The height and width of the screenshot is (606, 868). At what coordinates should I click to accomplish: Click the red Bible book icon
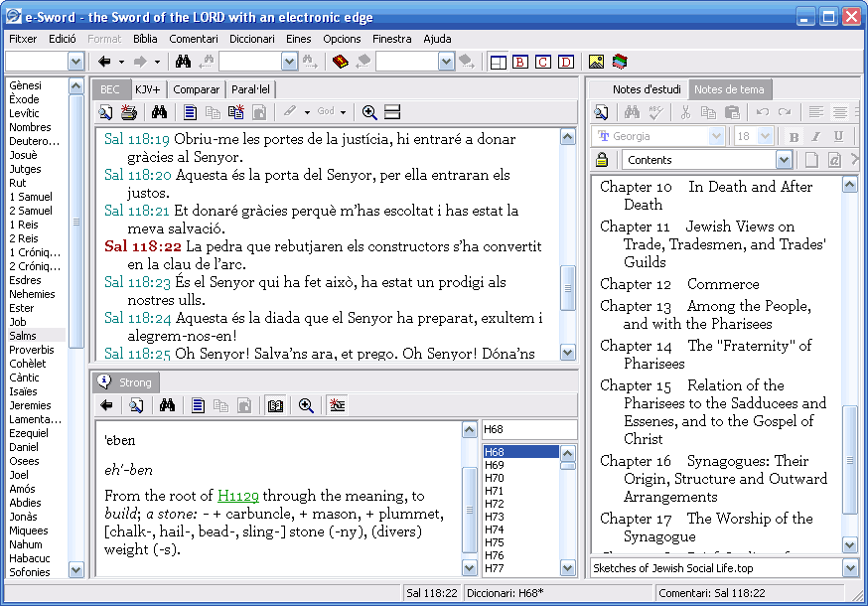341,62
